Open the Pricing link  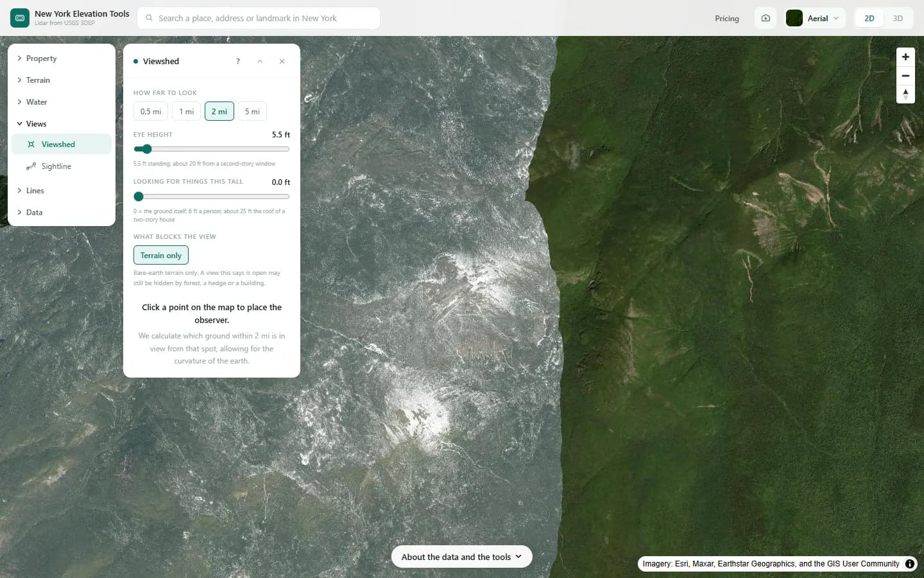click(x=727, y=19)
